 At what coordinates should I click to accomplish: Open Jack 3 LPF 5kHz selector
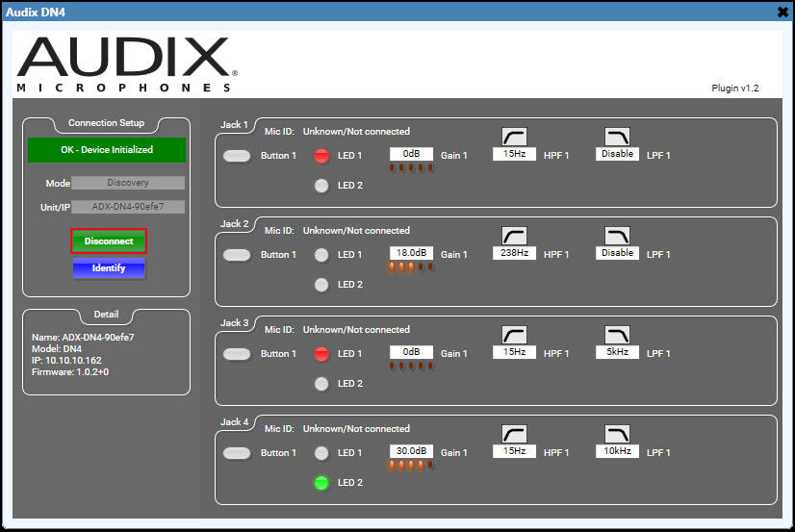pyautogui.click(x=617, y=352)
